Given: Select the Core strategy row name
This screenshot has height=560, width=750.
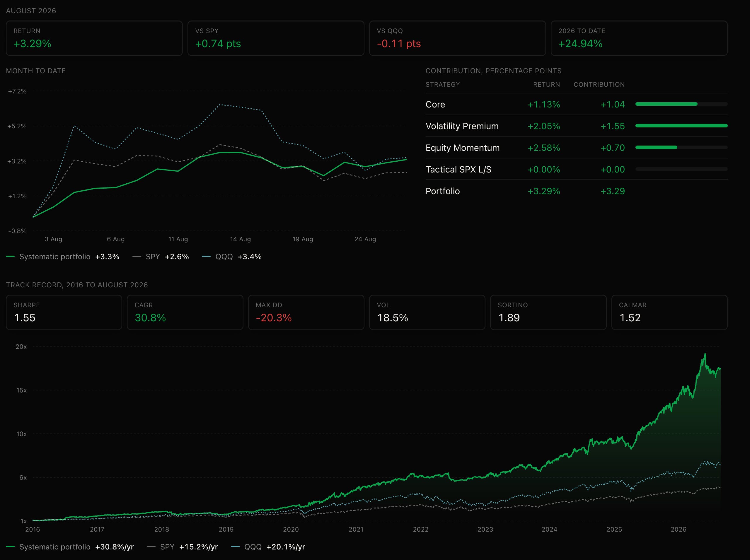Looking at the screenshot, I should [435, 104].
